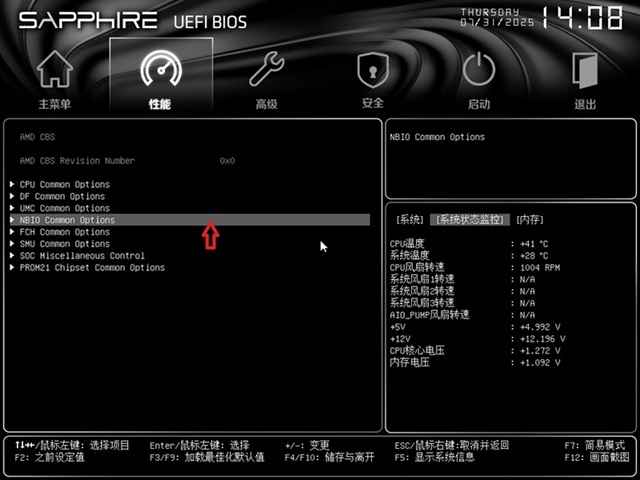The width and height of the screenshot is (640, 480).
Task: Open highlighted NBIO Common Options entry
Action: coord(190,220)
